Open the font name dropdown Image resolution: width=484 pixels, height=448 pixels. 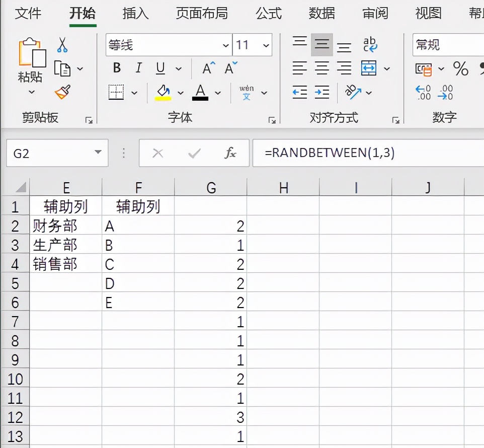click(226, 45)
